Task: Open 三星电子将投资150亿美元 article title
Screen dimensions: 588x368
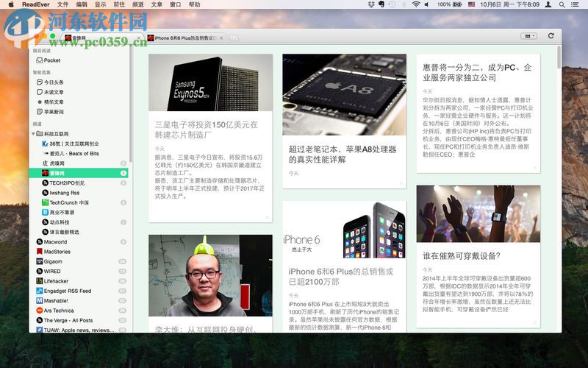Action: click(x=207, y=130)
